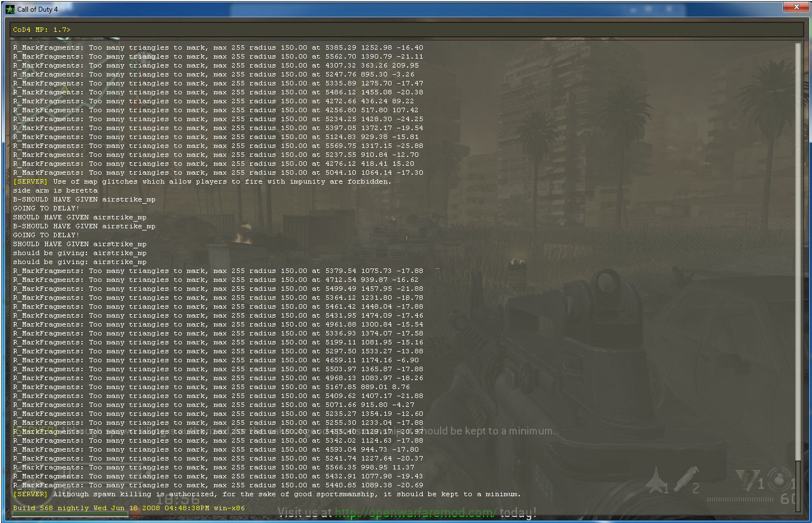Select the airstrike jet HUD icon
The height and width of the screenshot is (523, 812).
(x=655, y=481)
